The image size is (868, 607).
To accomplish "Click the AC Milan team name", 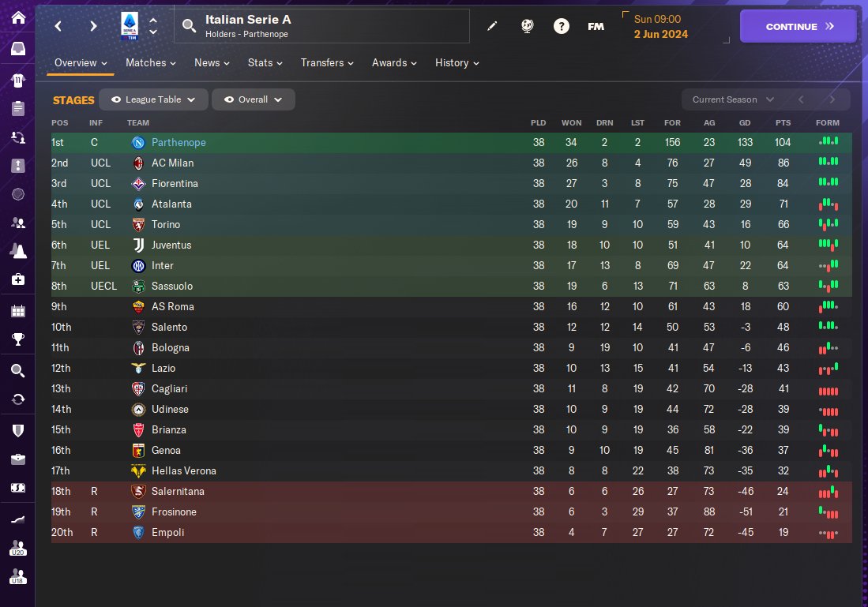I will (172, 163).
